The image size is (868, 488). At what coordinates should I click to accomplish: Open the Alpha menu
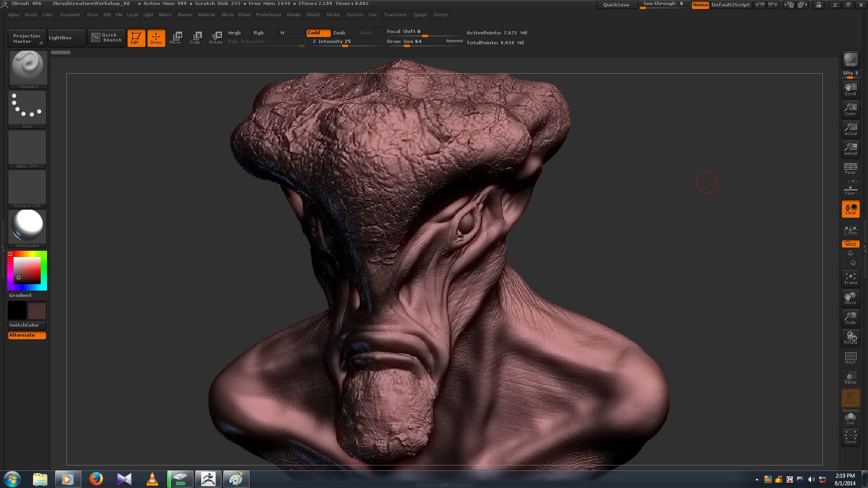point(14,15)
